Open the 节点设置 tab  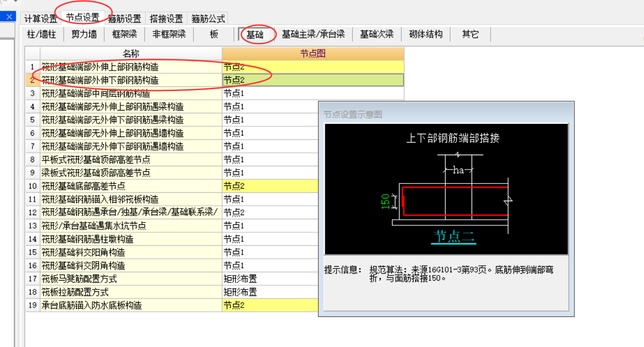[82, 18]
